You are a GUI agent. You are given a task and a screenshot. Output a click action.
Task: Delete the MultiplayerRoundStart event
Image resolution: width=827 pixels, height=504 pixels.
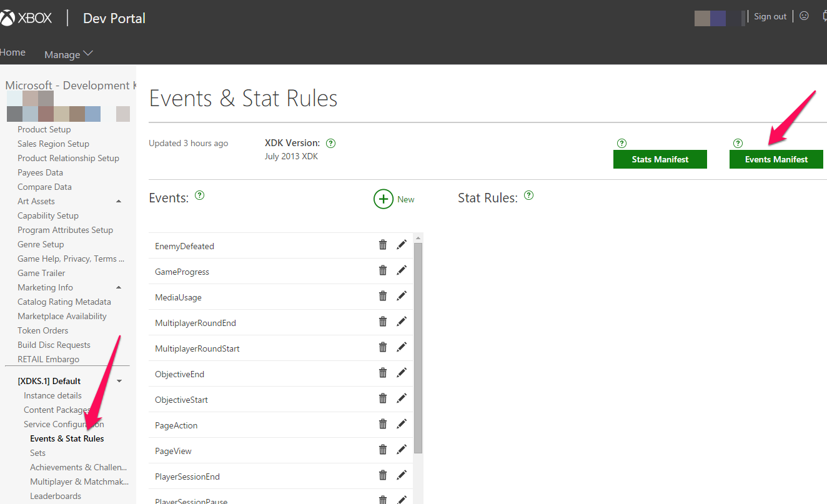[383, 347]
